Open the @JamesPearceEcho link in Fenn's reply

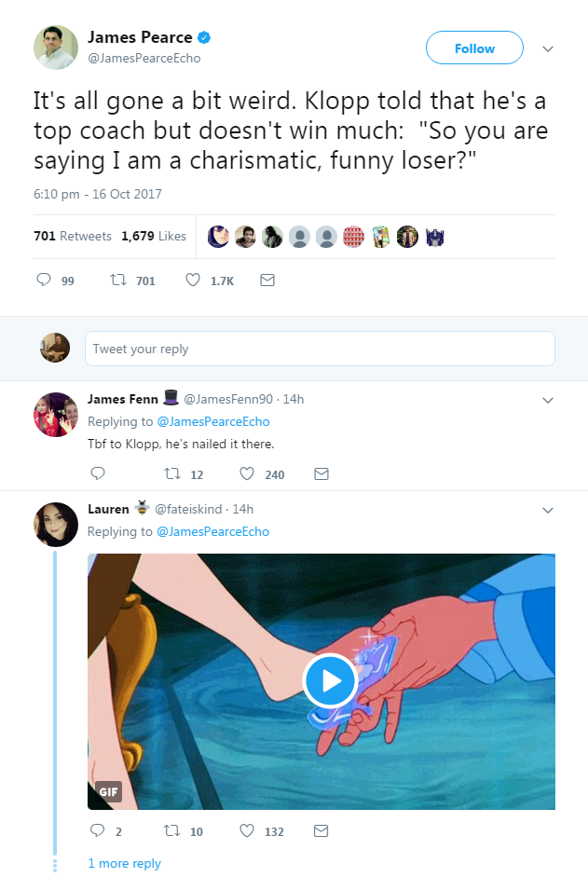point(213,421)
